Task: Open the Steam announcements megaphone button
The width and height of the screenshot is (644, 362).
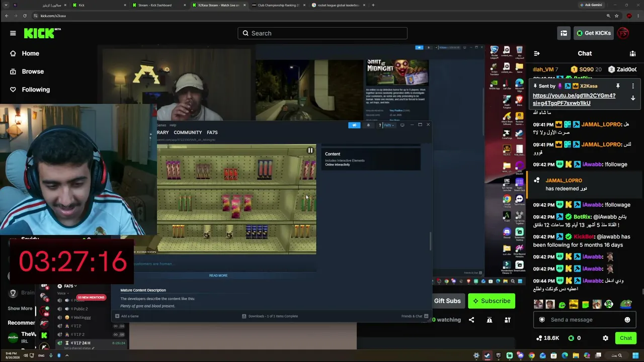Action: [x=354, y=125]
